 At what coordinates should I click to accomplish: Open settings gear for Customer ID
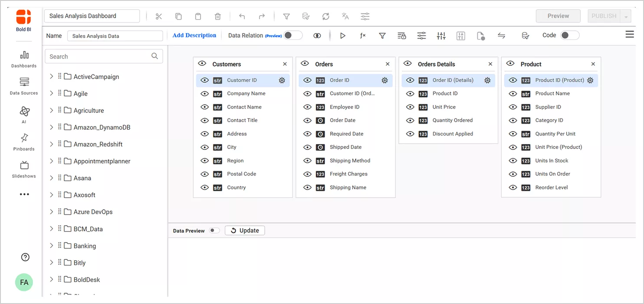tap(282, 80)
